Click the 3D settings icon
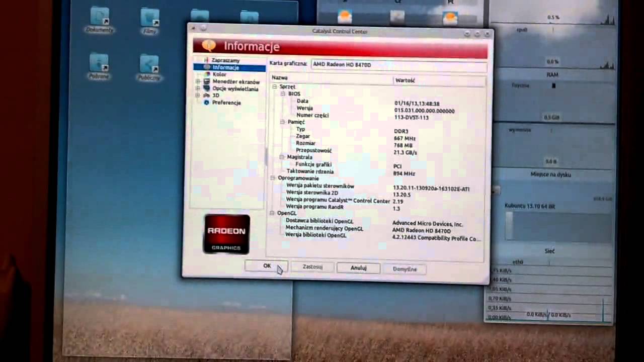 pos(206,96)
